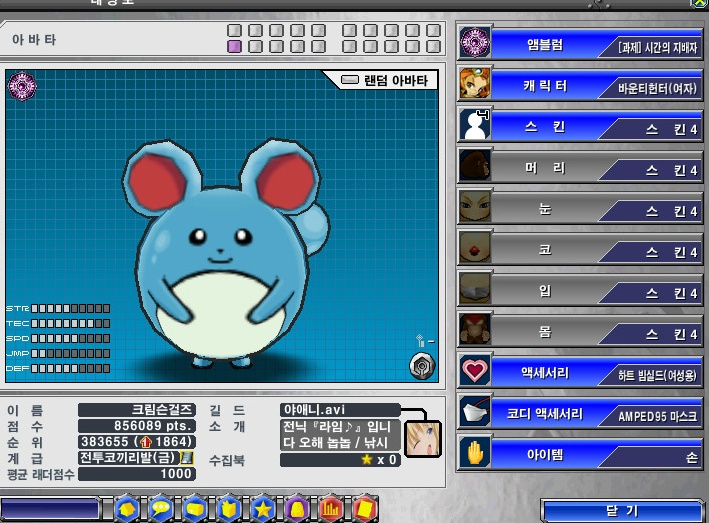709x523 pixels.
Task: Click the purple hexagon bag icon
Action: click(x=297, y=509)
